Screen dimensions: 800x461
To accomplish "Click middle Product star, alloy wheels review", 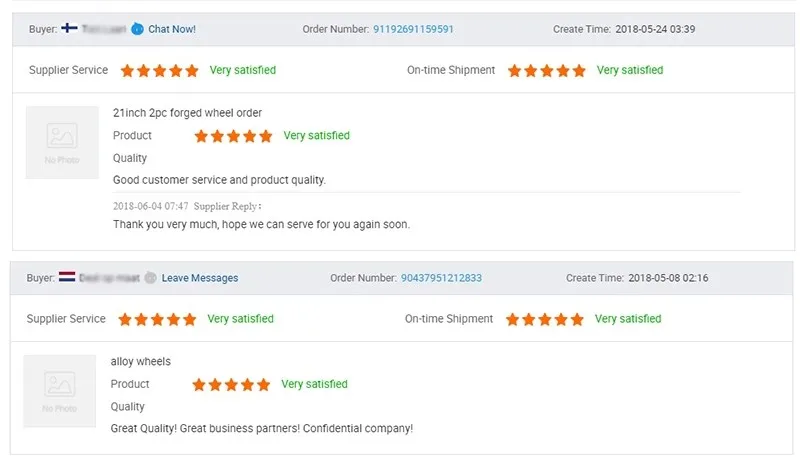I will 231,385.
